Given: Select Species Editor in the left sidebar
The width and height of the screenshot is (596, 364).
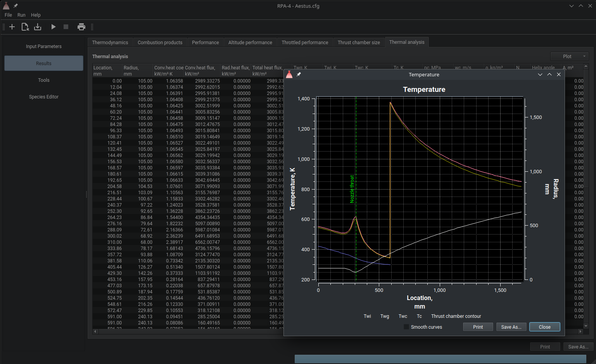Looking at the screenshot, I should pos(44,97).
